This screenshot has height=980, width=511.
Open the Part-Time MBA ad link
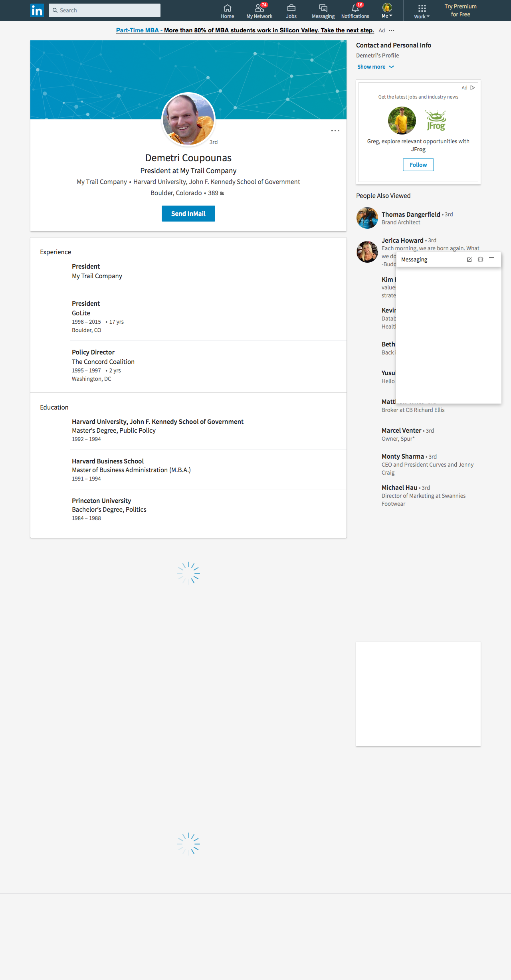[x=245, y=30]
